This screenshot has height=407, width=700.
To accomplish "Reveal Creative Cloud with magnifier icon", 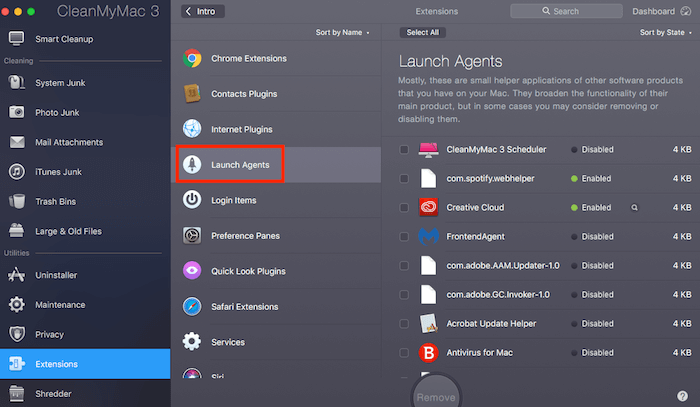I will pos(634,208).
